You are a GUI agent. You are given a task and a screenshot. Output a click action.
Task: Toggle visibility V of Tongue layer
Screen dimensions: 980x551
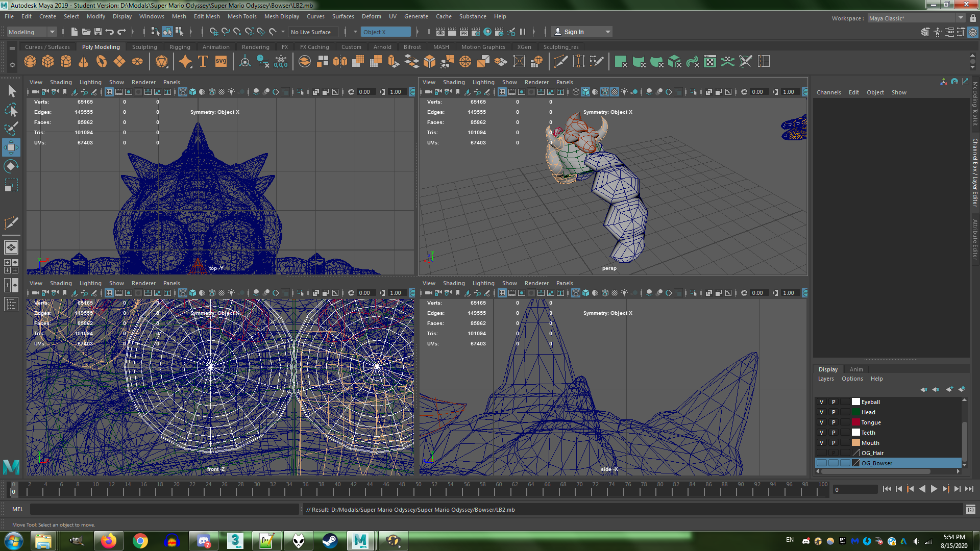821,422
